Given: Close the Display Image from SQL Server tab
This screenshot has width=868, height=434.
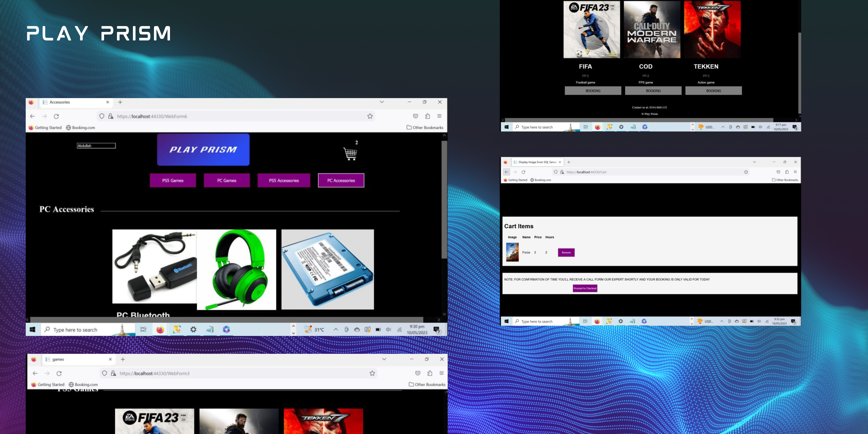Looking at the screenshot, I should click(560, 162).
